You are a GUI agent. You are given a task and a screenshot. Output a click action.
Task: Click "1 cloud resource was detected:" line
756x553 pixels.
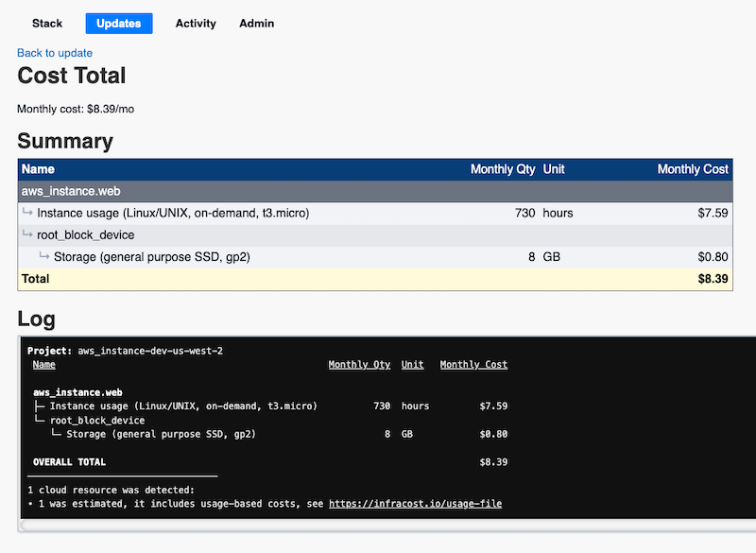[x=111, y=491]
